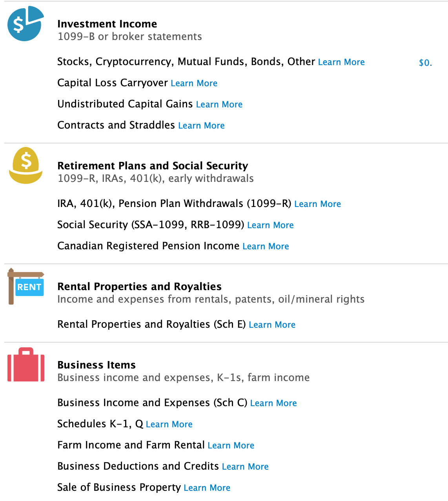
Task: Open Learn More for Farm Income and Rental
Action: tap(231, 446)
